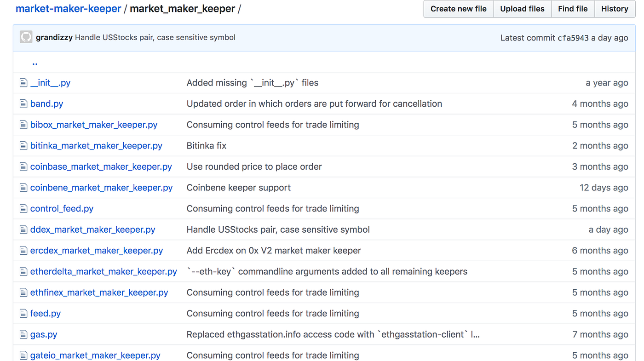Click file icon beside gas.py
644x361 pixels.
23,334
